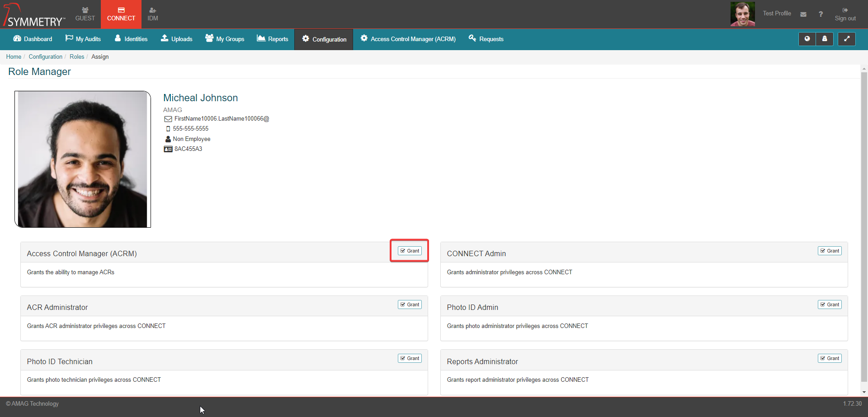Viewport: 868px width, 417px height.
Task: Click the ACR Administrator card title
Action: coord(57,307)
